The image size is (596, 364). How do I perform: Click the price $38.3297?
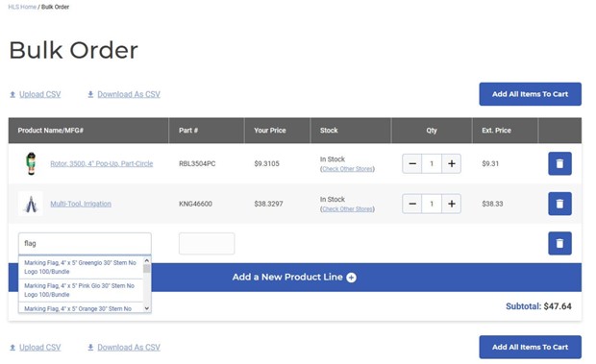coord(269,204)
